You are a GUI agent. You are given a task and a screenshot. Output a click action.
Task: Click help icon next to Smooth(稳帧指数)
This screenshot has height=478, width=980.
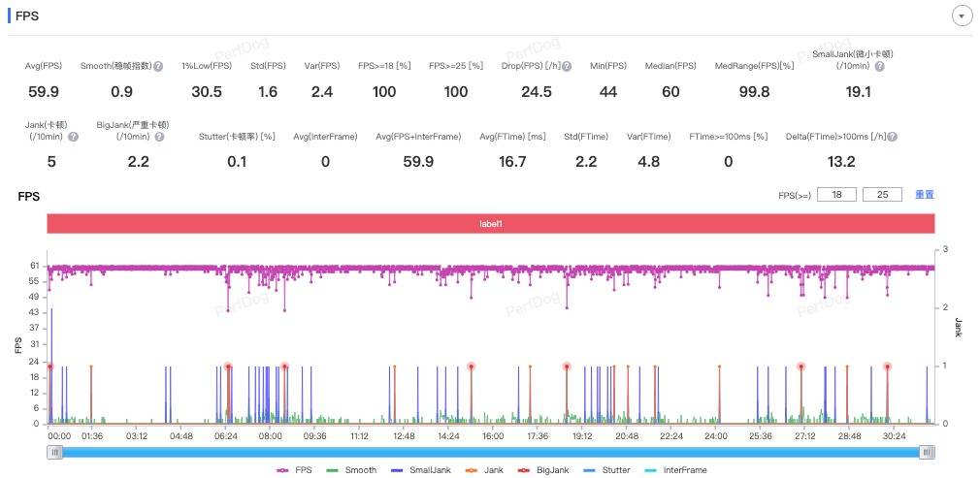[158, 66]
